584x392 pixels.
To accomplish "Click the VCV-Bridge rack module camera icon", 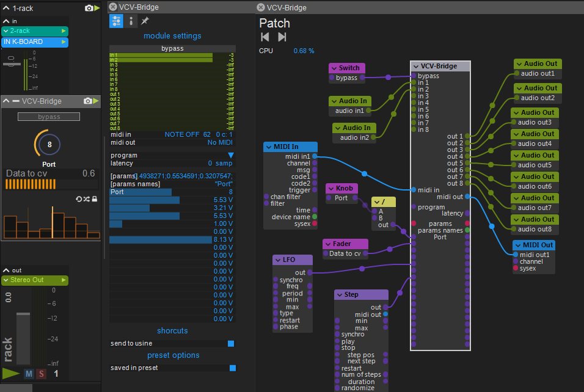I will pyautogui.click(x=87, y=101).
